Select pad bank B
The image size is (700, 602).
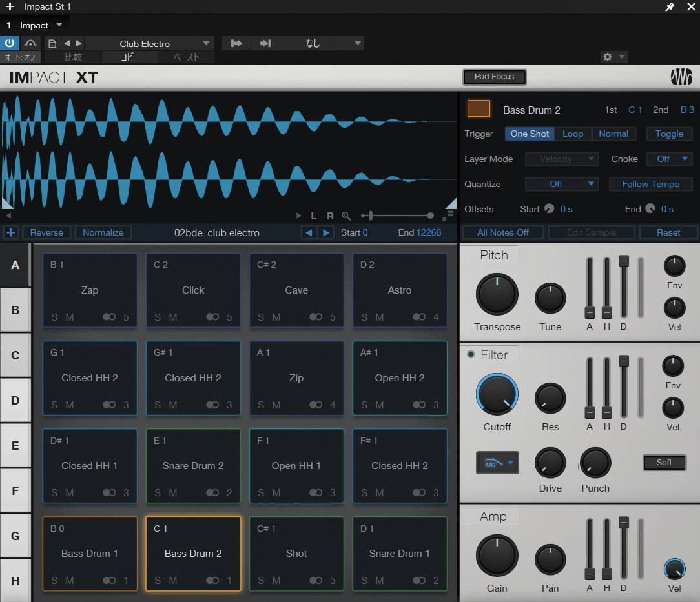(15, 310)
